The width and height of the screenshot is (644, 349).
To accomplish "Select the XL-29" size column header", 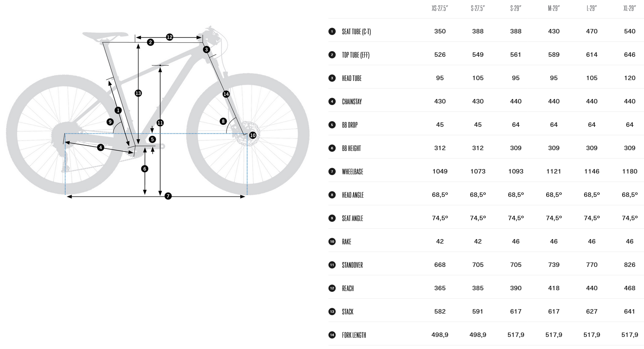I will [630, 8].
